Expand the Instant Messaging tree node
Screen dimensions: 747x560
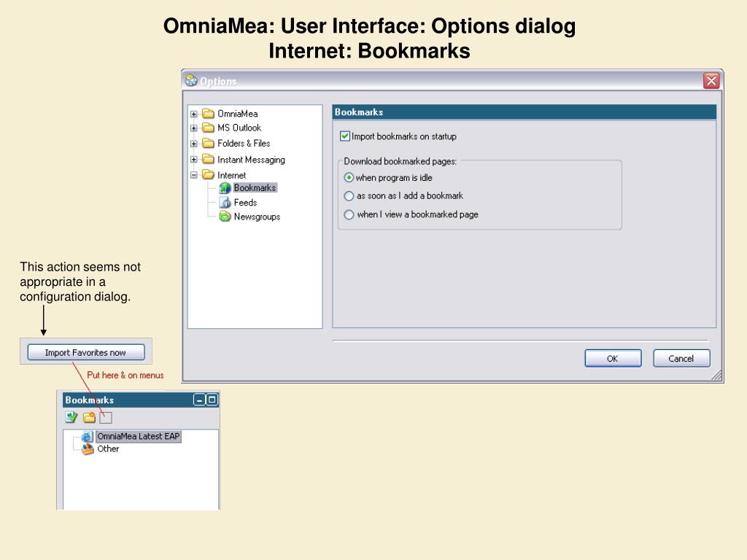194,160
